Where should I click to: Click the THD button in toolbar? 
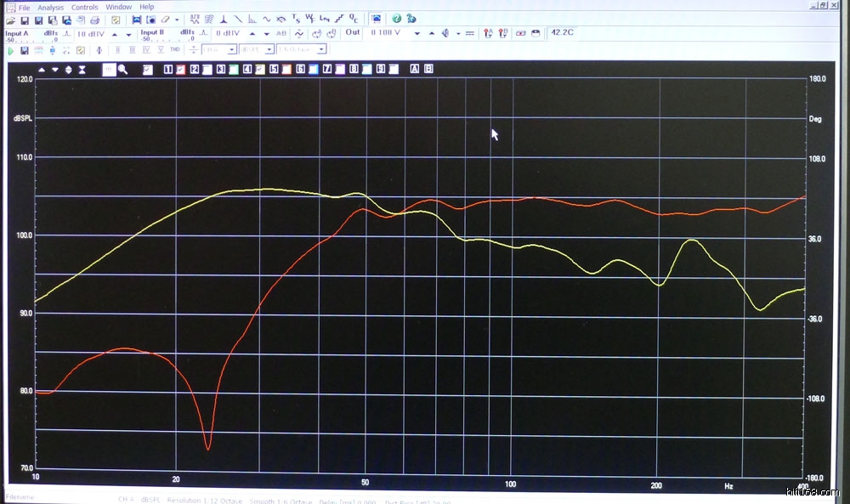[x=173, y=50]
